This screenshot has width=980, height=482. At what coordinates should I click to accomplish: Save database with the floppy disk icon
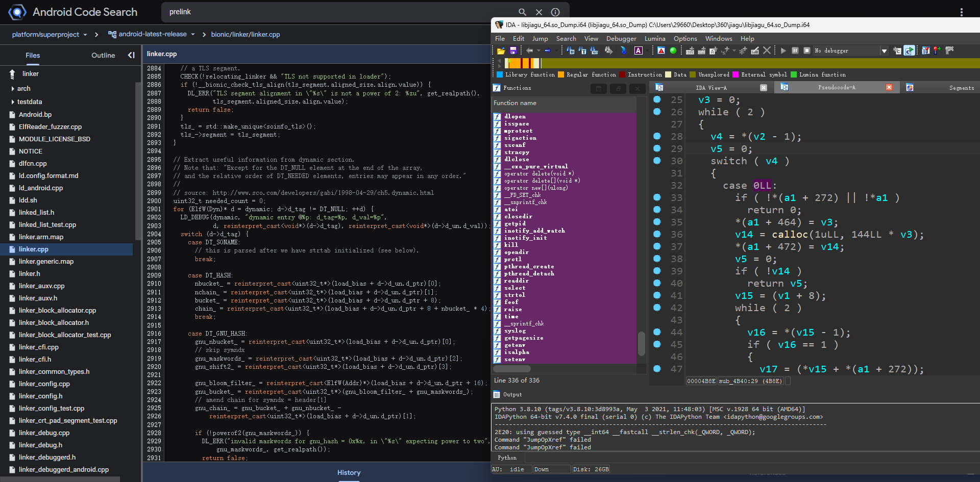pyautogui.click(x=513, y=50)
